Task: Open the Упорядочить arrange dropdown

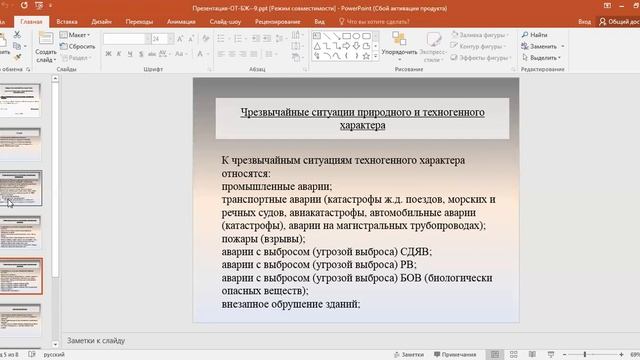Action: (399, 47)
